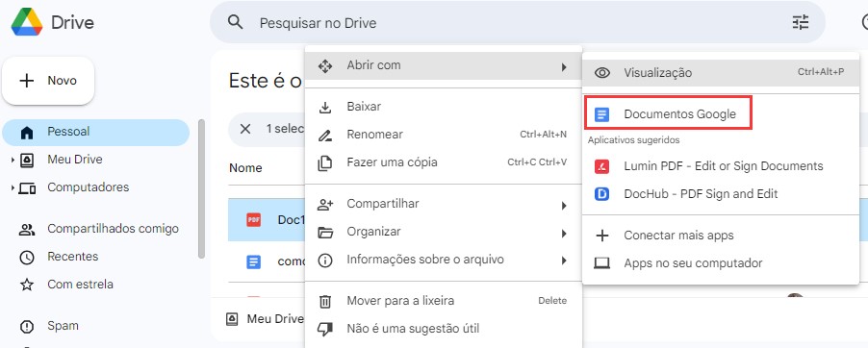This screenshot has width=868, height=348.
Task: Click the Documentos Google blue icon
Action: [x=601, y=114]
